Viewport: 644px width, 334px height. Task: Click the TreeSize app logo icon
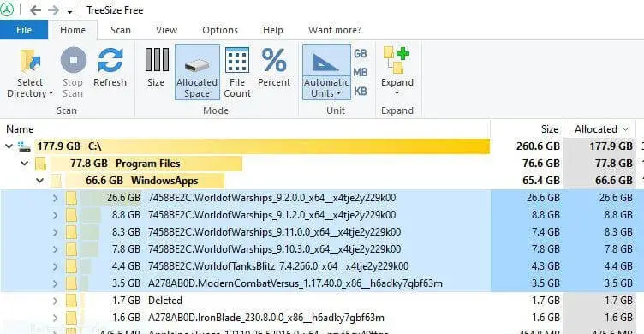click(7, 10)
